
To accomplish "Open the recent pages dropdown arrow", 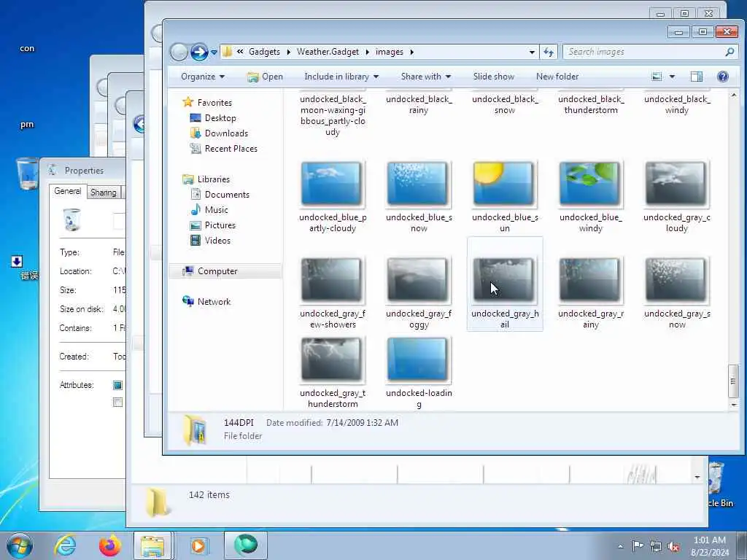I will [x=214, y=52].
